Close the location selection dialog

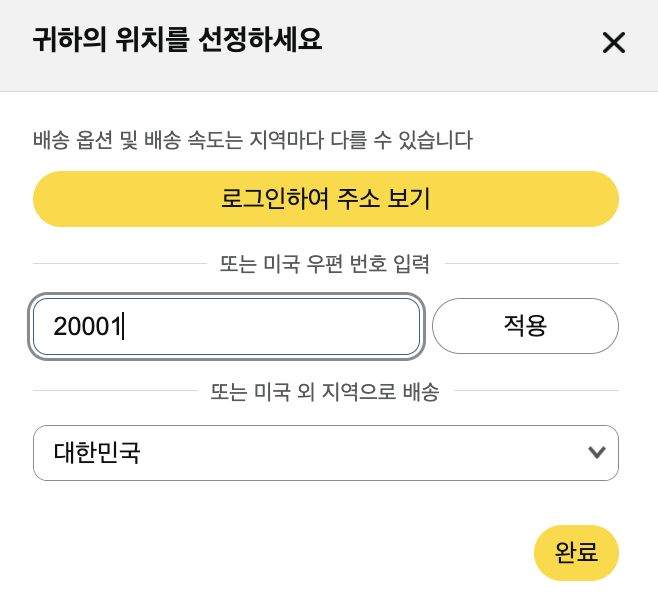[613, 43]
